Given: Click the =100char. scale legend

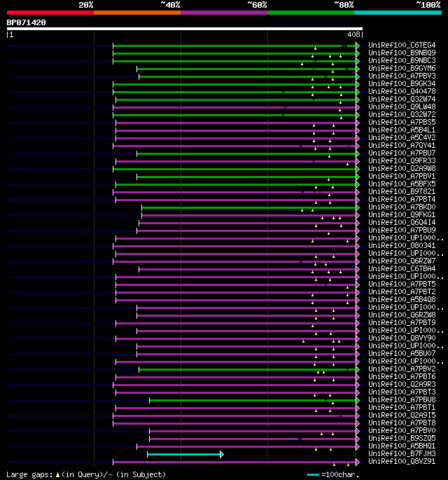Looking at the screenshot, I should pyautogui.click(x=333, y=475).
